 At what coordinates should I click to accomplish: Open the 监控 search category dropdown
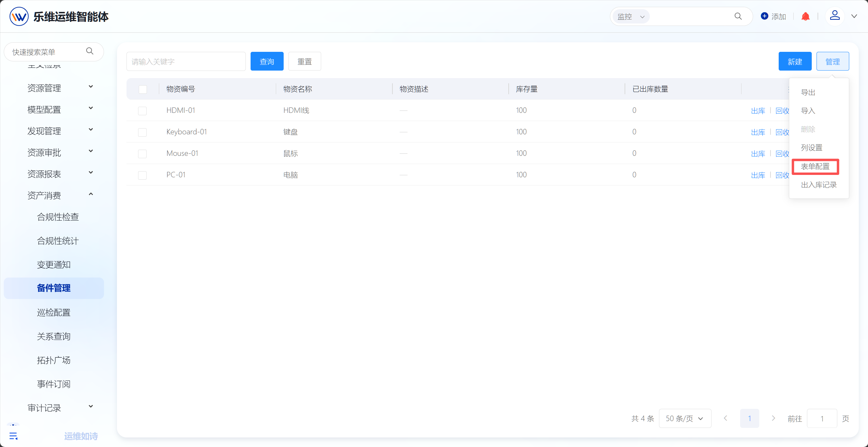point(631,16)
